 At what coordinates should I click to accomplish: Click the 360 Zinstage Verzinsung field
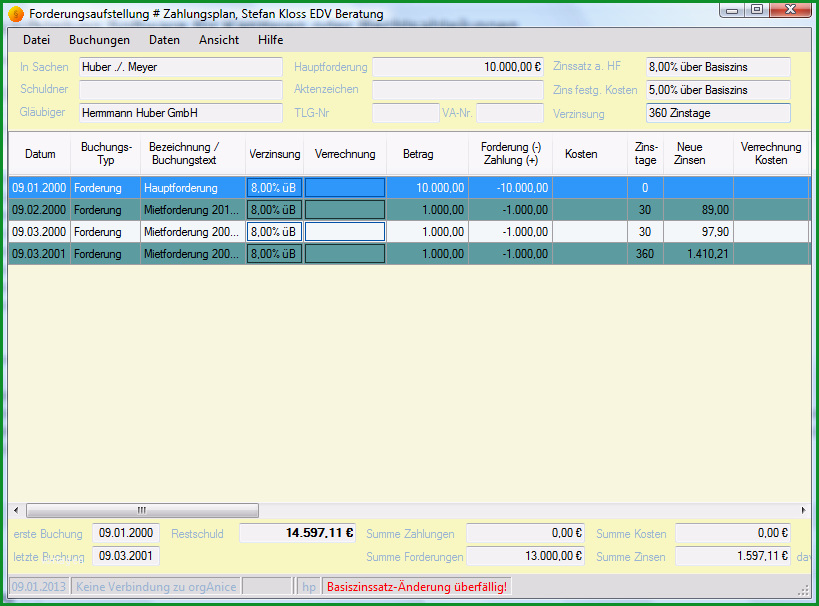tap(718, 113)
